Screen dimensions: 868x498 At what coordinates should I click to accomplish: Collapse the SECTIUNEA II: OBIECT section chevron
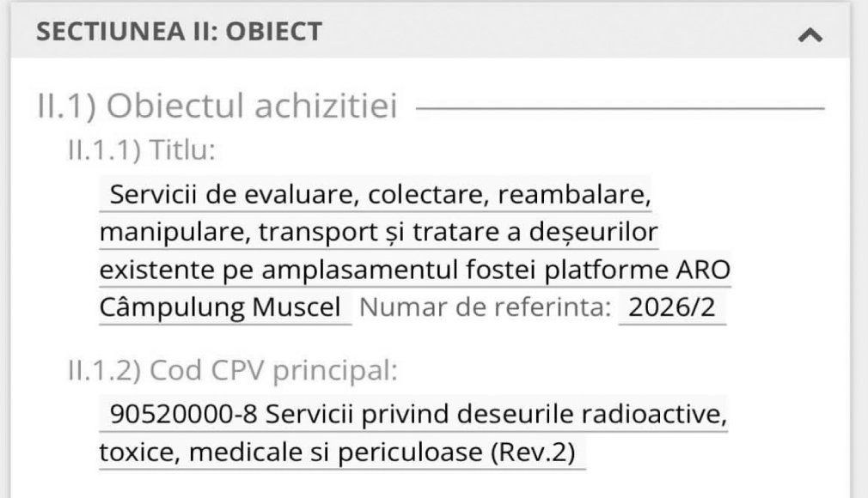810,35
